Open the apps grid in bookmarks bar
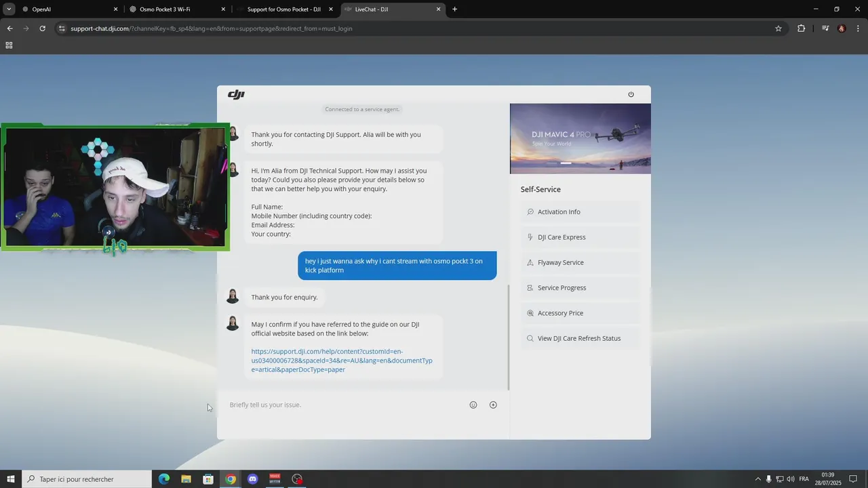Image resolution: width=868 pixels, height=488 pixels. (9, 45)
